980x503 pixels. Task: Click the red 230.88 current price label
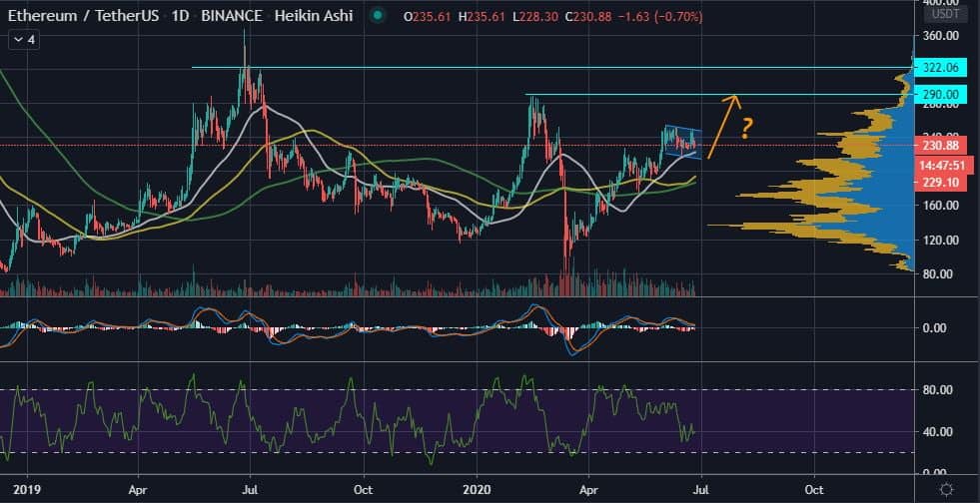coord(941,146)
